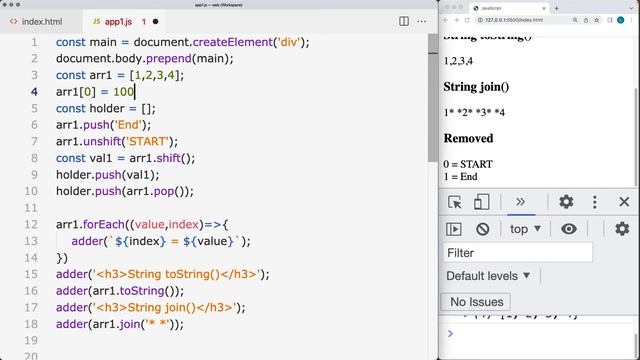
Task: Click the browser page vertical scrollbar
Action: coord(637,137)
